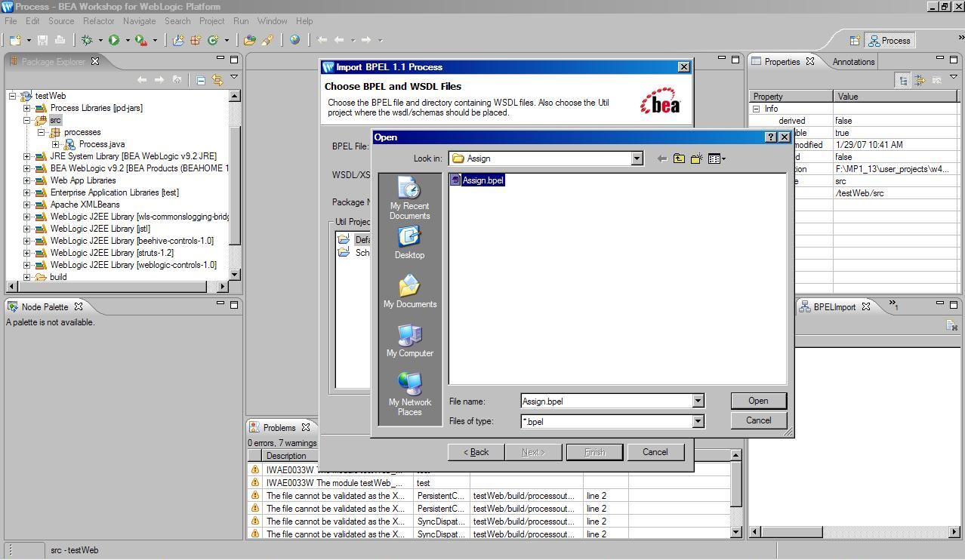The height and width of the screenshot is (560, 965).
Task: Click Collapse All in Package Explorer
Action: point(201,79)
